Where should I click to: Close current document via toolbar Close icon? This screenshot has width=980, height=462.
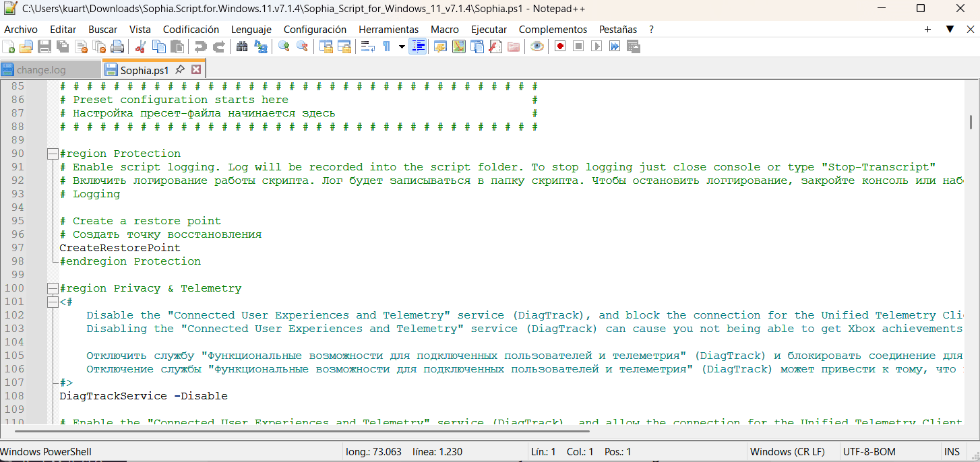(x=81, y=46)
